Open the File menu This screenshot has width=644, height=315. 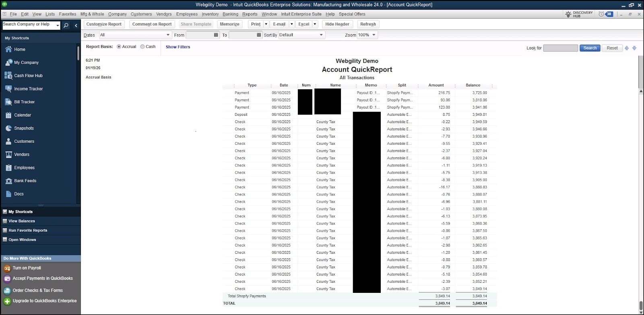(x=13, y=14)
